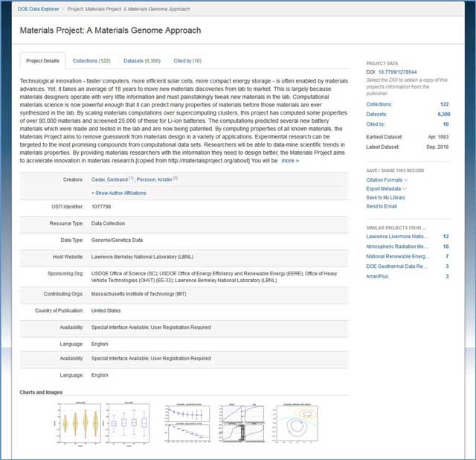Expand description with the more » link
This screenshot has width=476, height=460.
[x=290, y=161]
